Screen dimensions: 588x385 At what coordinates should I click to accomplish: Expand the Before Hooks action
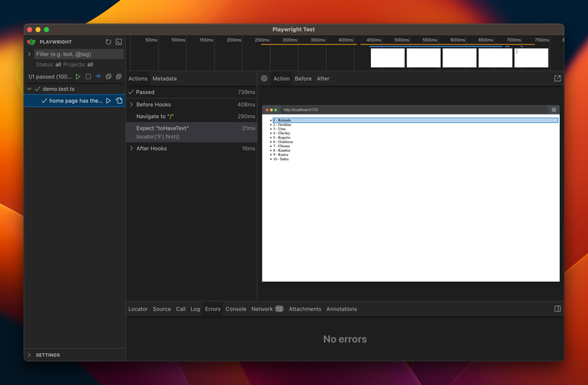(x=131, y=105)
